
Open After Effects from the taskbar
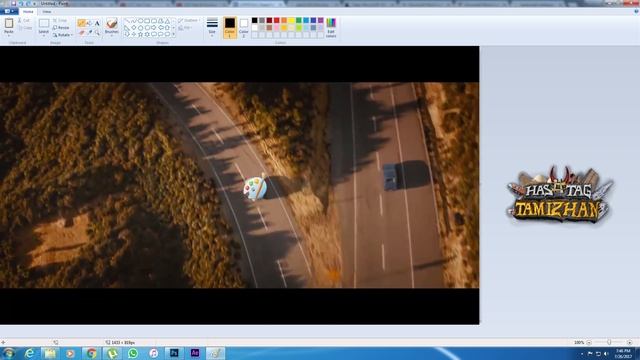pyautogui.click(x=195, y=353)
